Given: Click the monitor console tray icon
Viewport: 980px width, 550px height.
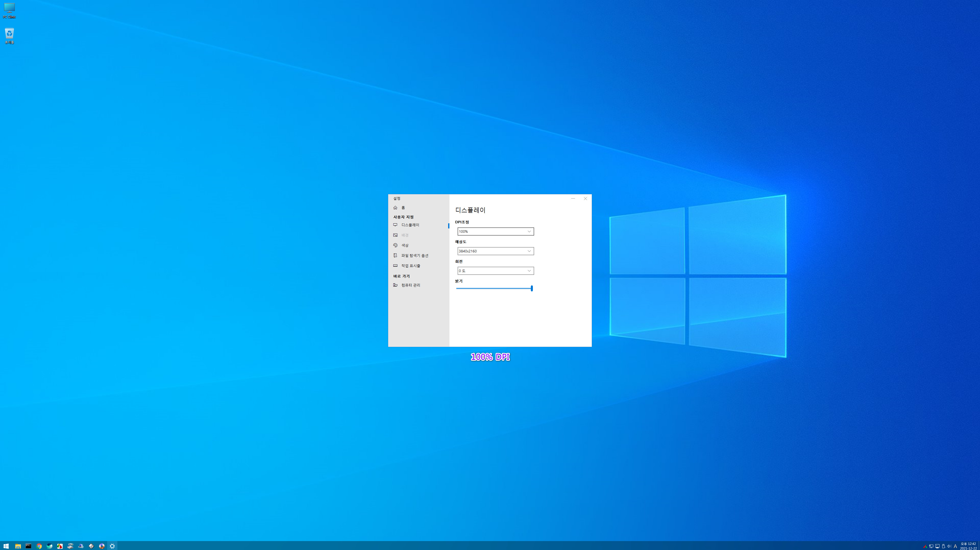Looking at the screenshot, I should (x=937, y=546).
